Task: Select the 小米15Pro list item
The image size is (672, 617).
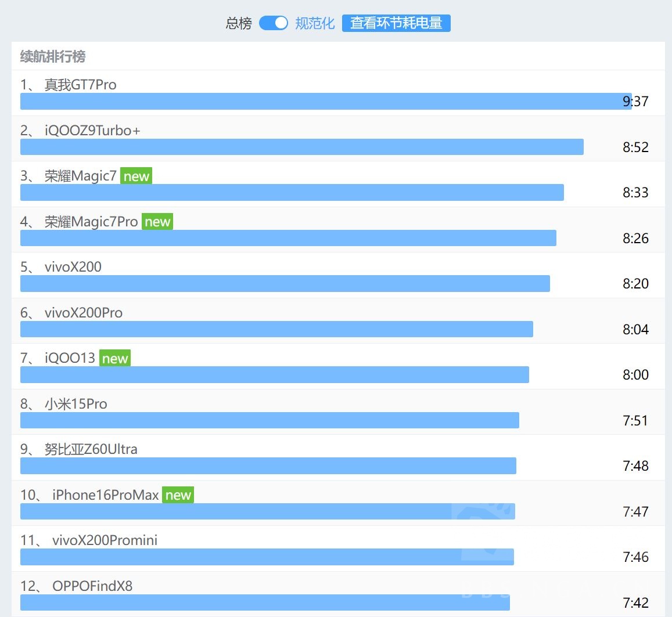Action: [77, 404]
